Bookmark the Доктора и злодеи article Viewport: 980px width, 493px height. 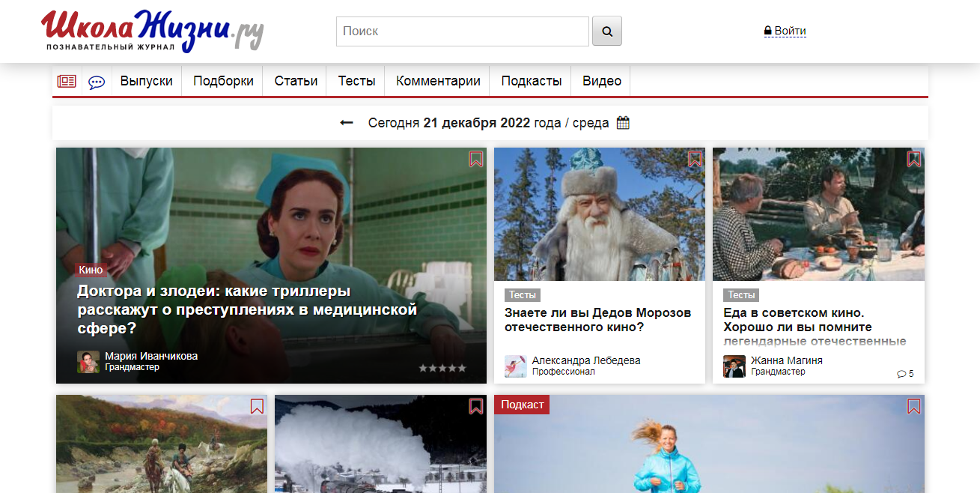tap(476, 159)
